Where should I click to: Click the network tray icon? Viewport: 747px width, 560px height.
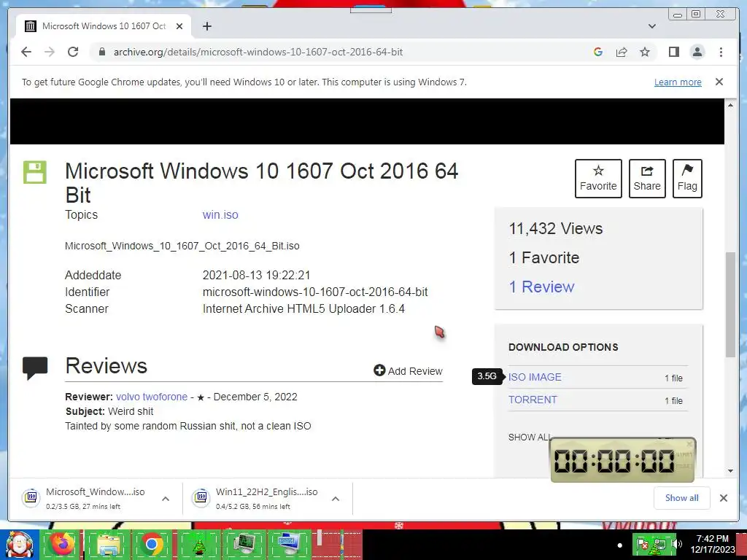(659, 544)
